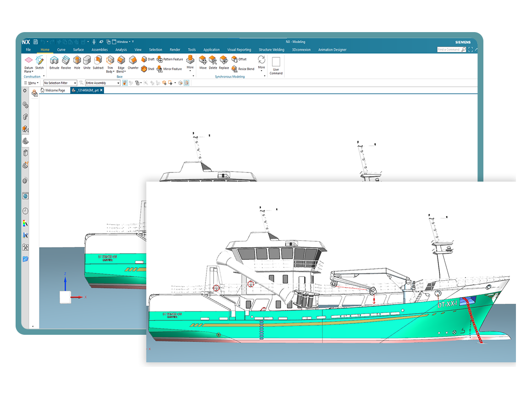
Task: Select the Replace Face tool
Action: coord(224,63)
